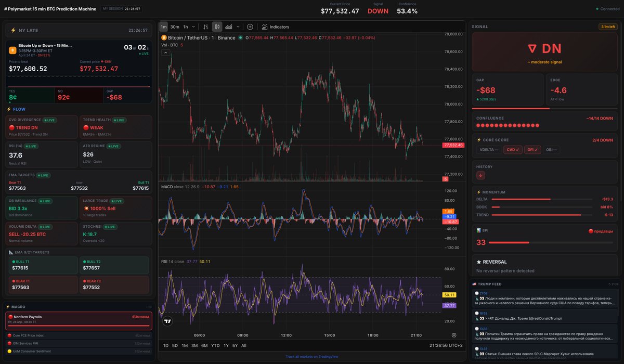Select the candlestick chart style icon
The width and height of the screenshot is (624, 364).
tap(217, 27)
